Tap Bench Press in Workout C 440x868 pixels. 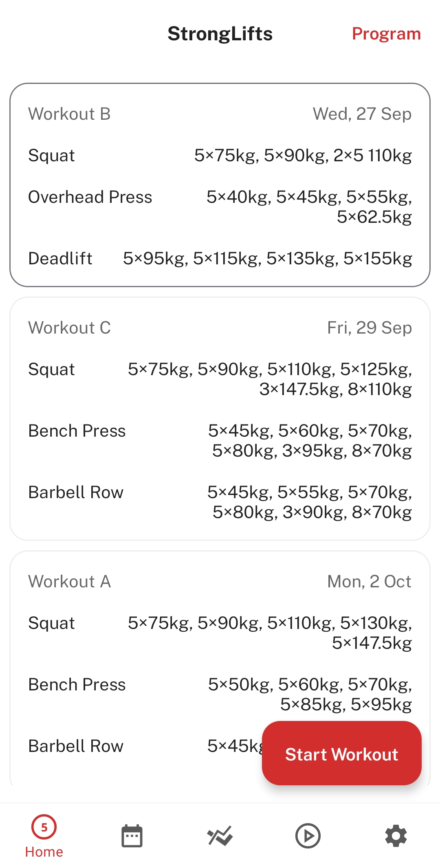[77, 431]
